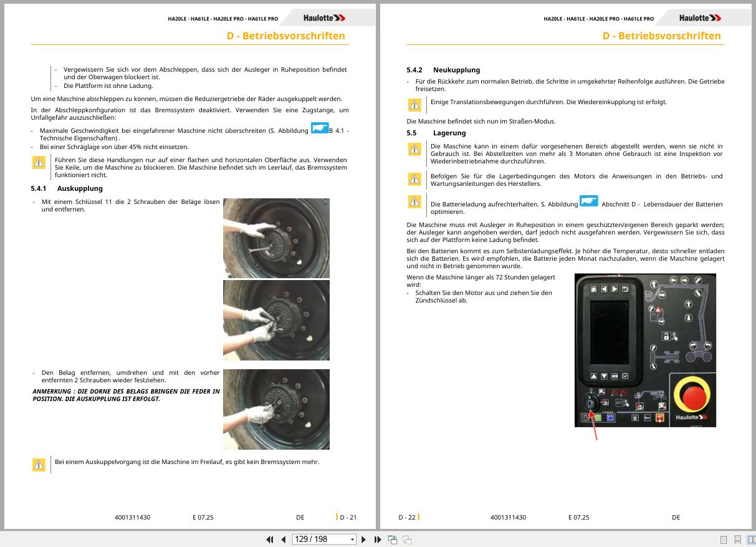Click warning icon next to 'Befolgen Sie für die Lagerbedingungen'
This screenshot has height=547, width=756.
click(x=414, y=180)
